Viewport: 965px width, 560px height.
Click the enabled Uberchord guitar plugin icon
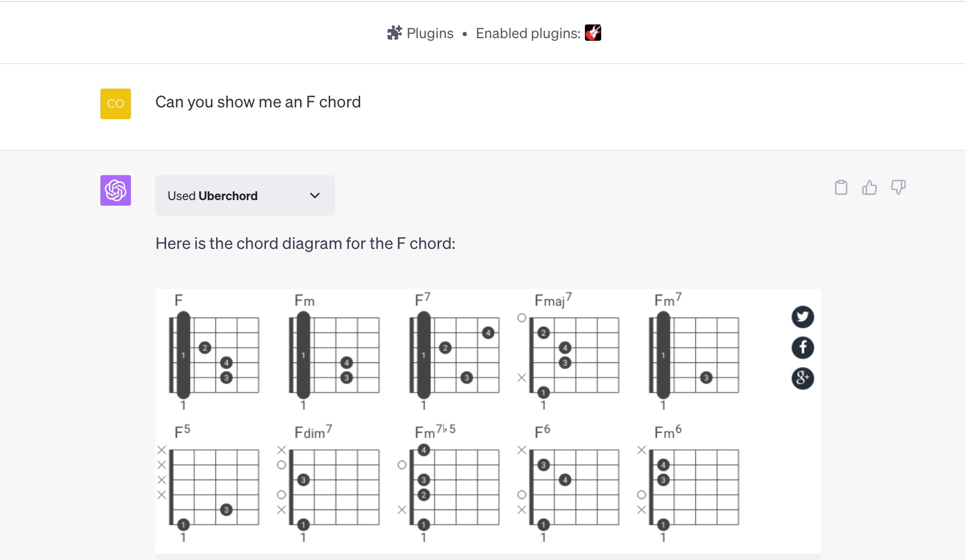click(x=593, y=33)
